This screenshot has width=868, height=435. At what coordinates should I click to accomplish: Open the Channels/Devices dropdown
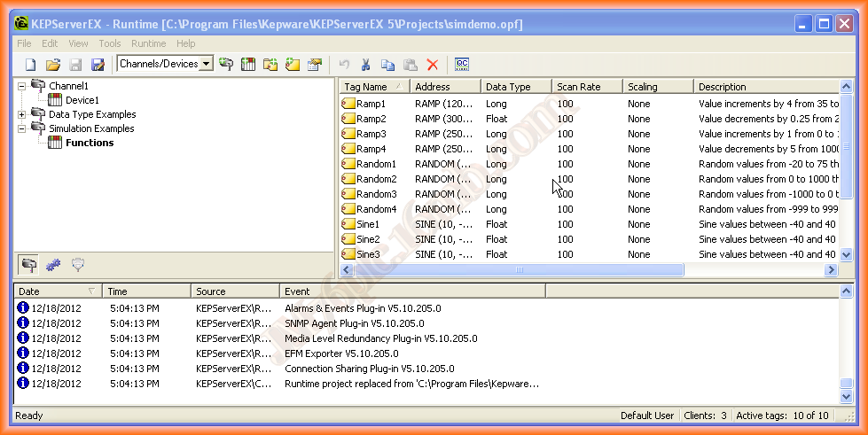pos(207,64)
